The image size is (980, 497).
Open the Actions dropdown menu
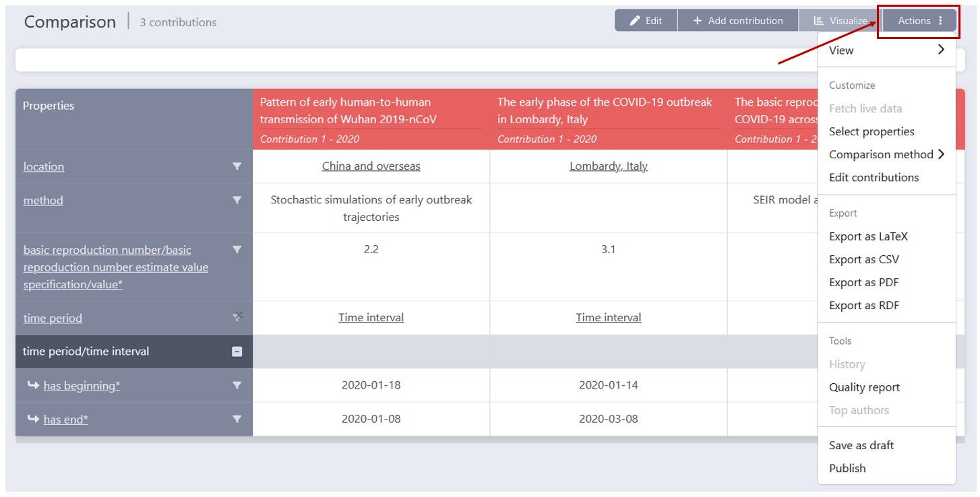pos(920,21)
